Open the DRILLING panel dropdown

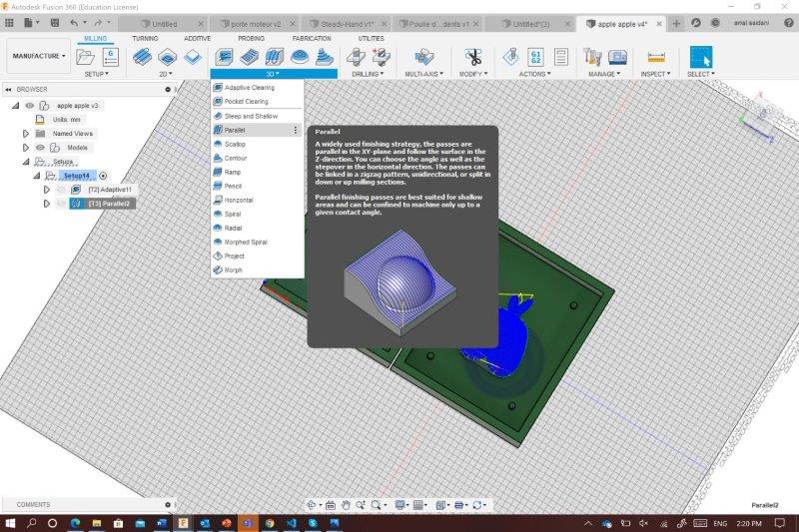(x=368, y=74)
